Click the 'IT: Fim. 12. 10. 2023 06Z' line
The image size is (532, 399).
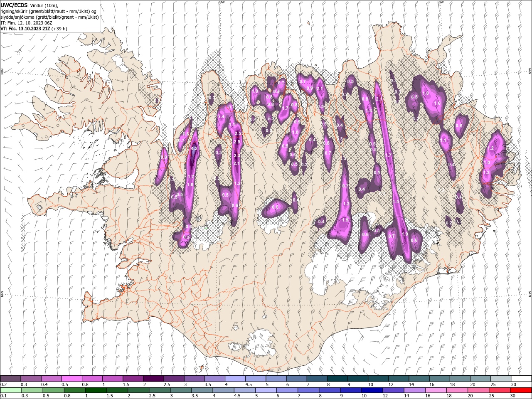[x=27, y=23]
